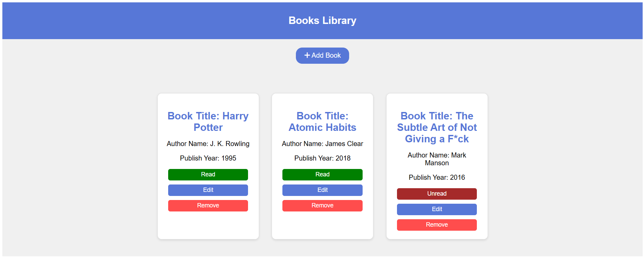
Task: Edit the Harry Potter book
Action: point(208,190)
